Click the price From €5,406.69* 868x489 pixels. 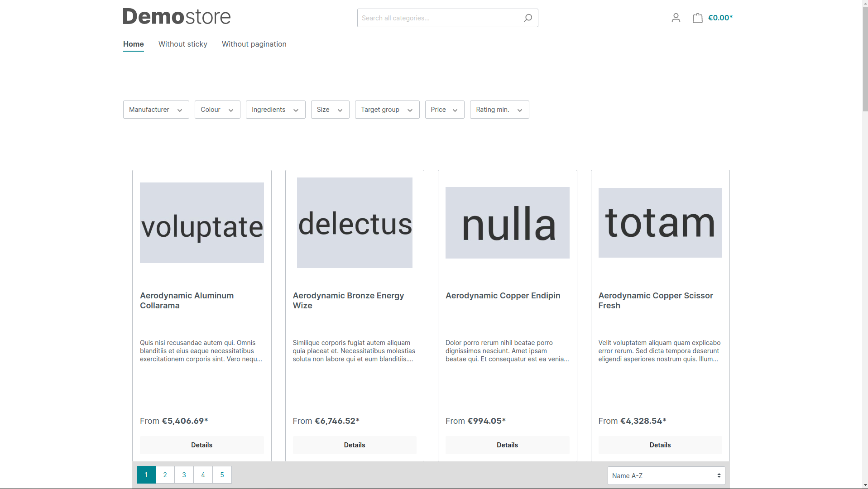[174, 421]
